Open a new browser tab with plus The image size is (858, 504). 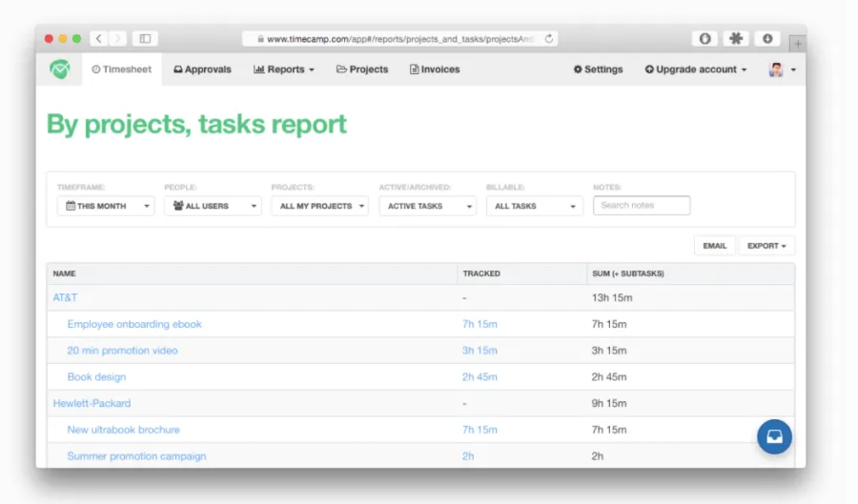pyautogui.click(x=797, y=44)
